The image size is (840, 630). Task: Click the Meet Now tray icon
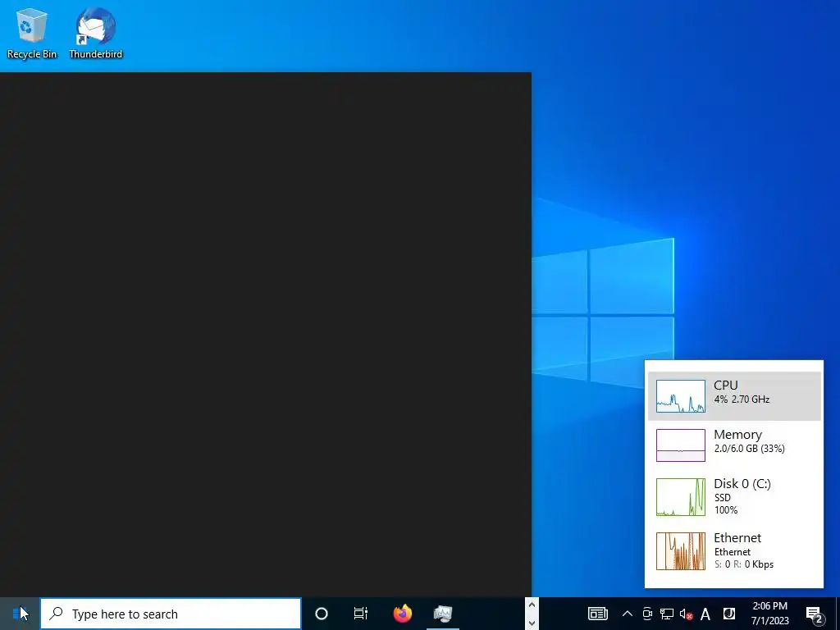point(647,614)
